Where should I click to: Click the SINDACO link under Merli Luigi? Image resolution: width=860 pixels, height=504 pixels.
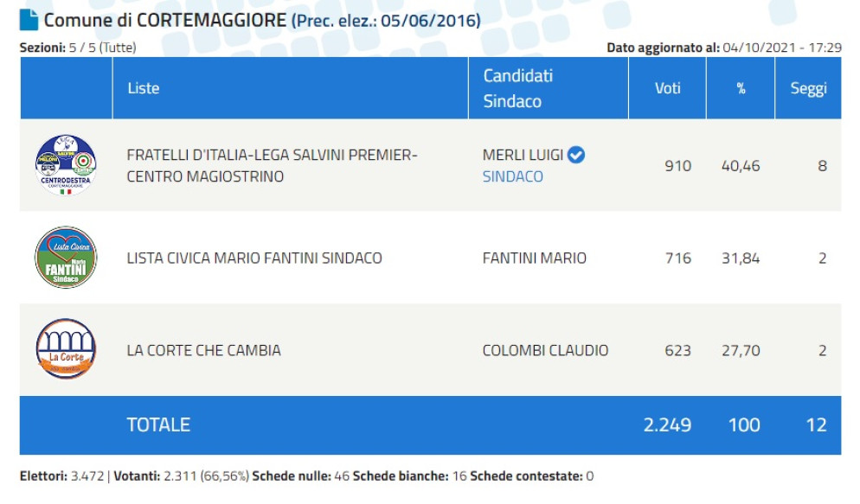click(x=513, y=176)
